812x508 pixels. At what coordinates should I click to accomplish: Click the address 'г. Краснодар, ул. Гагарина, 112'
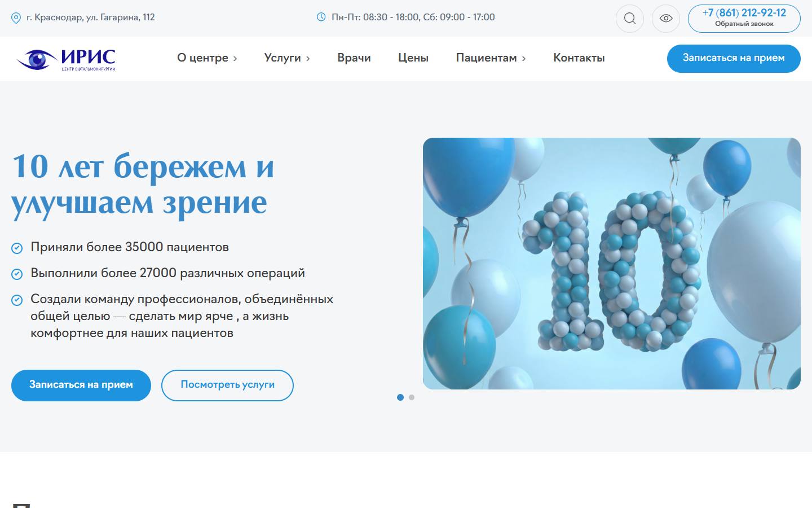[x=91, y=17]
